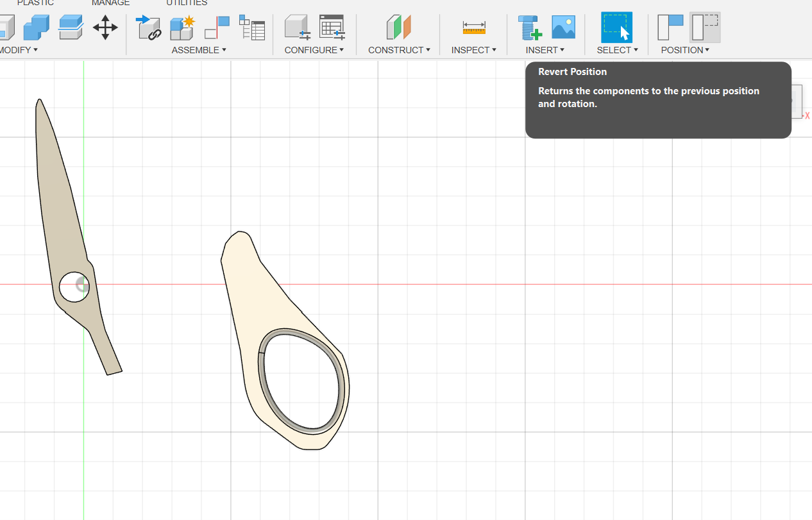This screenshot has width=812, height=520.
Task: Click the Split Body icon
Action: coord(71,28)
